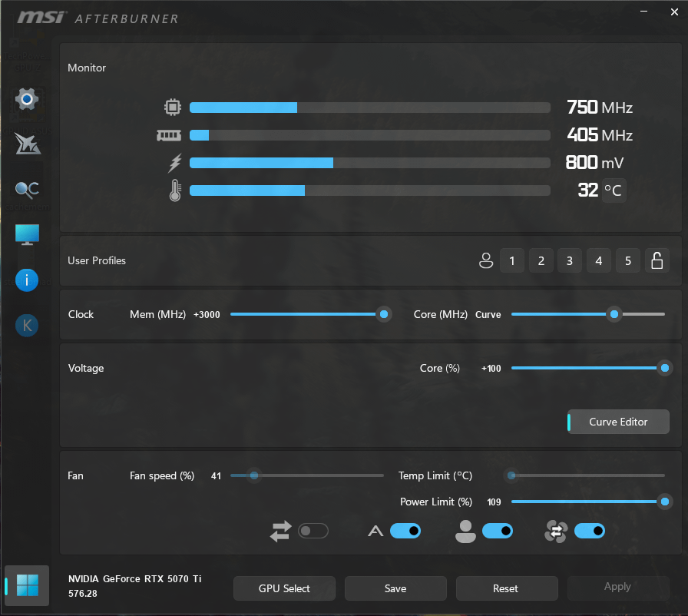Click the fan sync icon
The image size is (688, 616).
(x=556, y=532)
